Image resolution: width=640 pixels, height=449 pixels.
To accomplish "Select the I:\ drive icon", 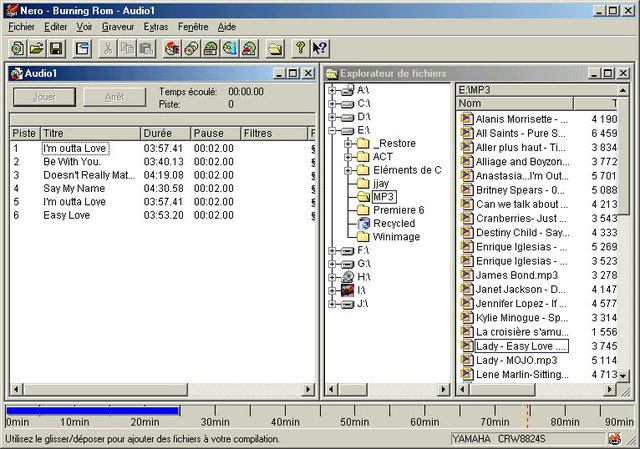I will (347, 290).
